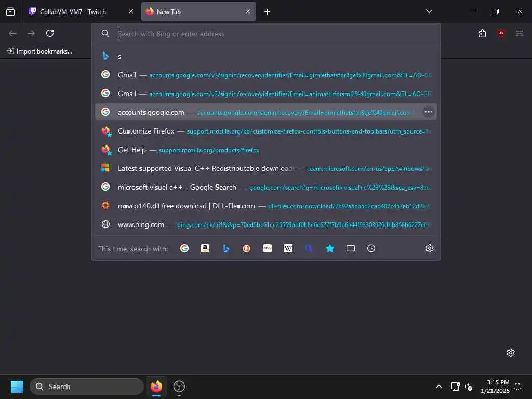Open Gmail suggestion for gimiethatstor8ge email

265,75
